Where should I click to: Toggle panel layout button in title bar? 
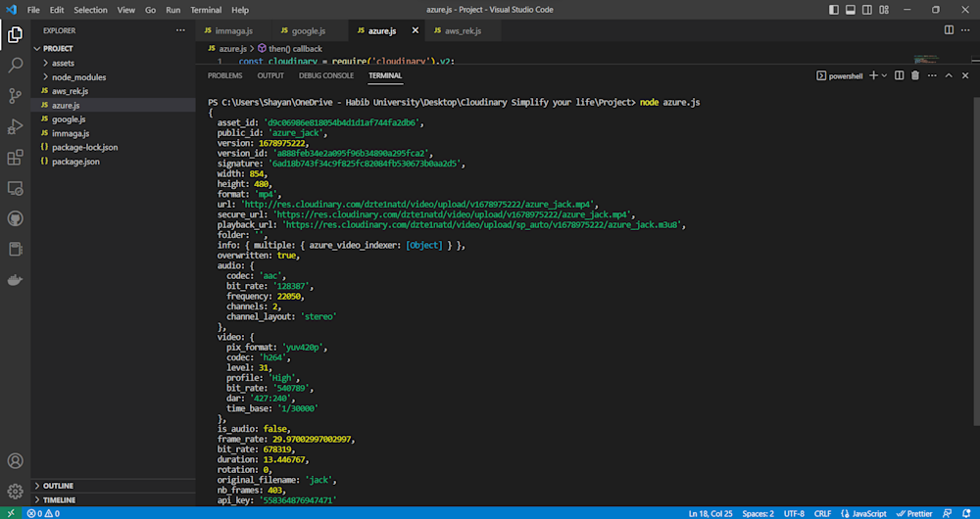click(x=851, y=10)
